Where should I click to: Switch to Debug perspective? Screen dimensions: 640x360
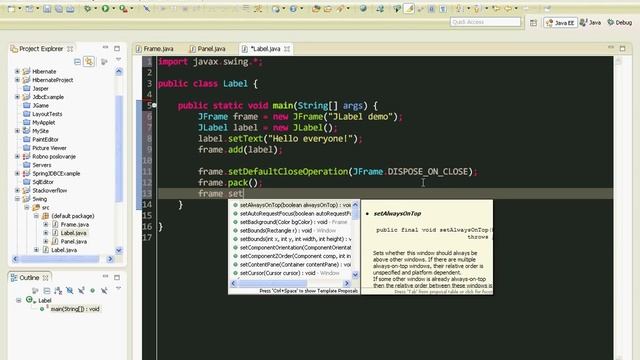[x=620, y=23]
